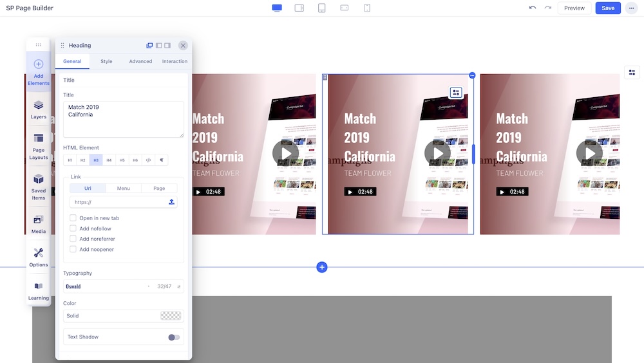Open the three-dot more options menu
Viewport: 644px width, 363px height.
tap(630, 8)
